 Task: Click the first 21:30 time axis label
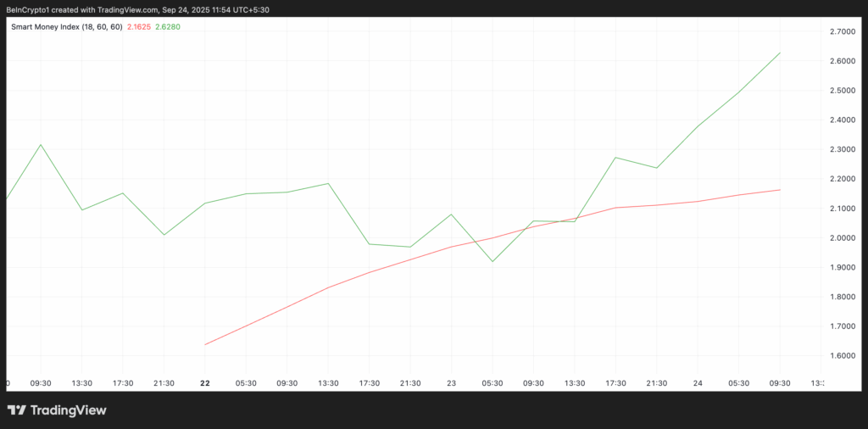click(164, 383)
